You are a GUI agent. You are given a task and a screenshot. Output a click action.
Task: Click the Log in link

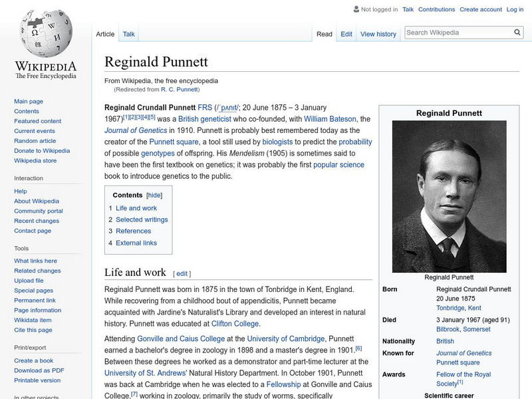tap(515, 9)
